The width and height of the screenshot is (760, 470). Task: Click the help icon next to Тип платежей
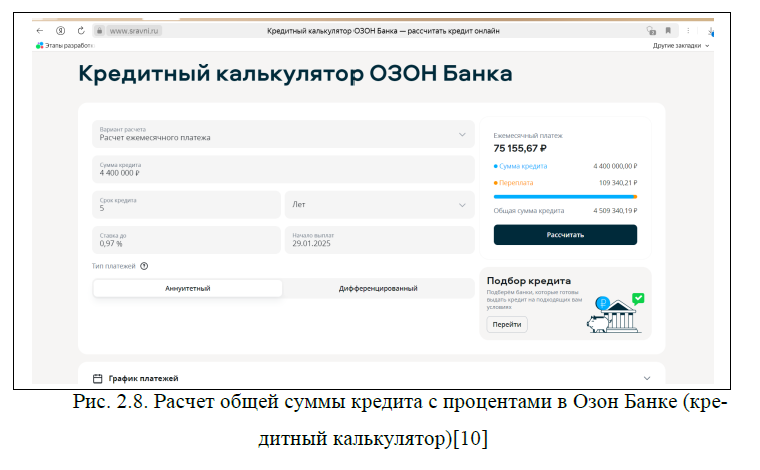pos(144,266)
